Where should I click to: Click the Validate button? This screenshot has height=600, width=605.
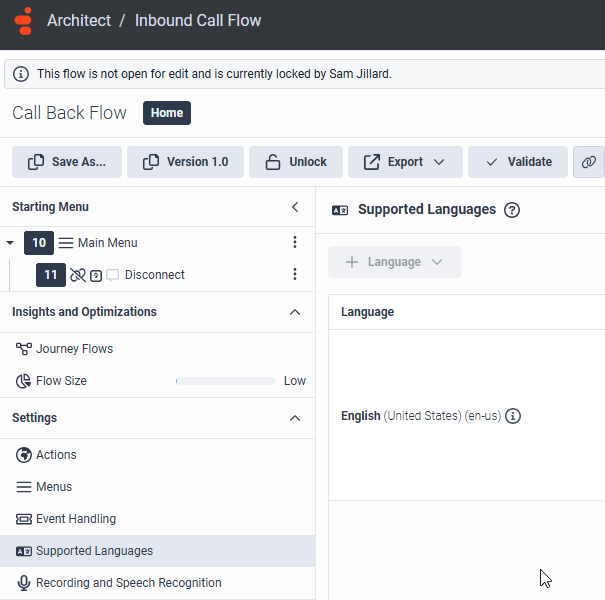point(517,162)
